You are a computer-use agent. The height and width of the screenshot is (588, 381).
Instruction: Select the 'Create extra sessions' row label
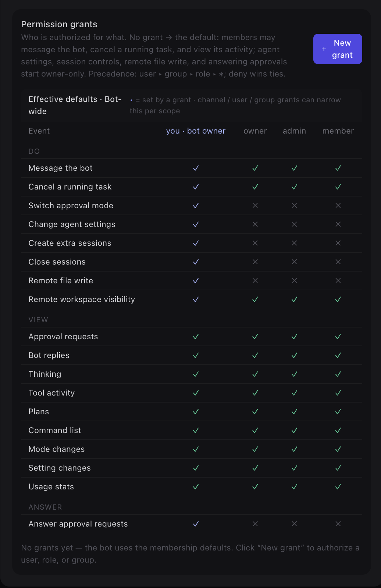tap(70, 243)
